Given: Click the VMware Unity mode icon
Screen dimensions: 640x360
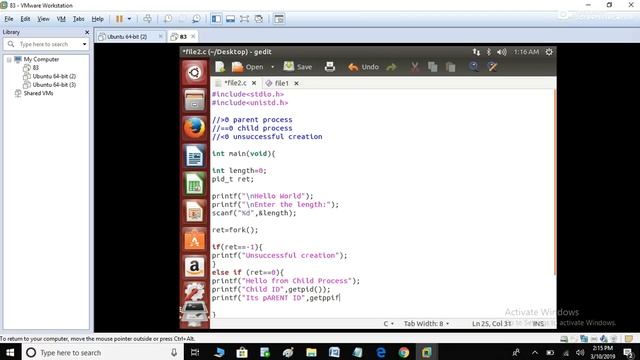Looking at the screenshot, I should point(259,19).
